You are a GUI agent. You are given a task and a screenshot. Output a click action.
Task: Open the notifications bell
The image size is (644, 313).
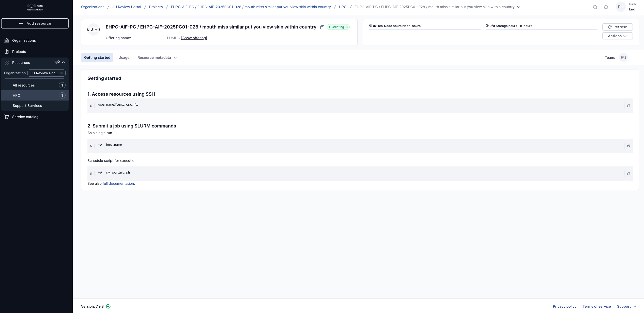[606, 7]
